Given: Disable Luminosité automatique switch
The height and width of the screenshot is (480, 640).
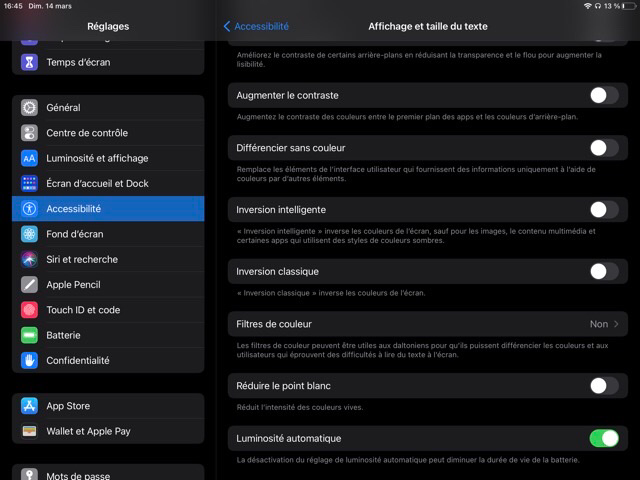Looking at the screenshot, I should pos(603,438).
